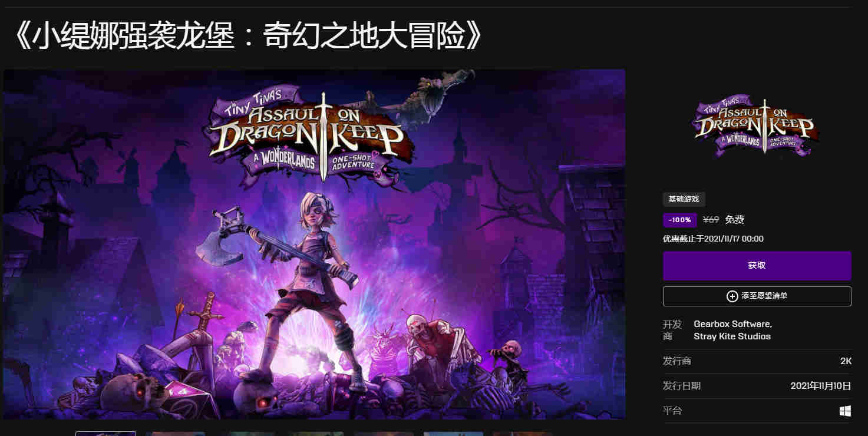Click the 《小缇娜强袭龙堡》 game title heading
This screenshot has width=868, height=436.
pyautogui.click(x=247, y=37)
